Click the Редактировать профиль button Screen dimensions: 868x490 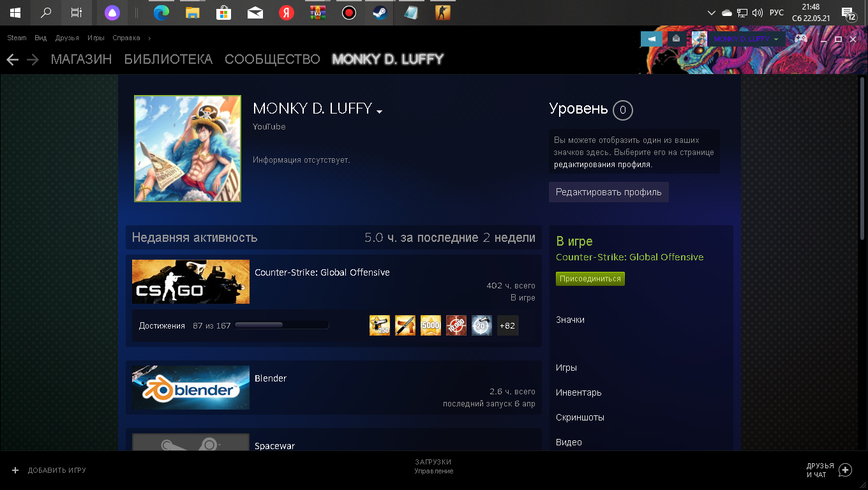click(x=609, y=192)
